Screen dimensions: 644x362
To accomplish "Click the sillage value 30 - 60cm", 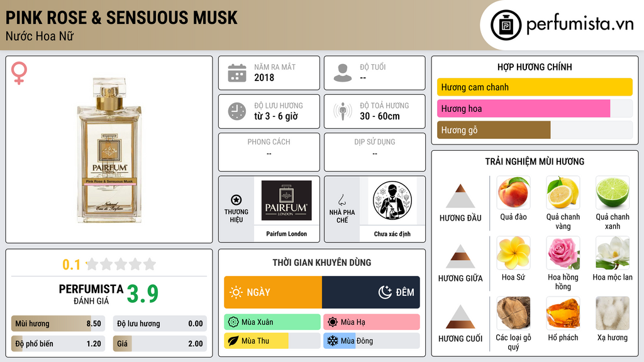I will pyautogui.click(x=380, y=116).
